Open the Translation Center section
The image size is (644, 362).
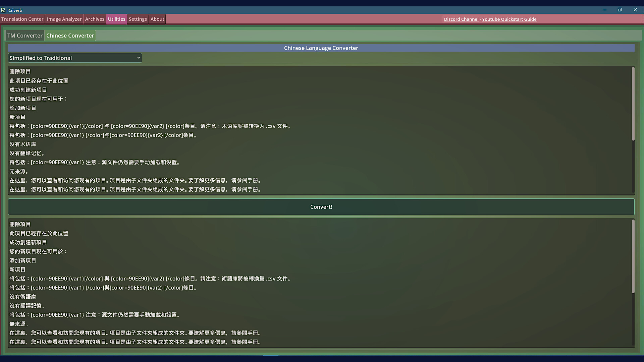[x=22, y=19]
